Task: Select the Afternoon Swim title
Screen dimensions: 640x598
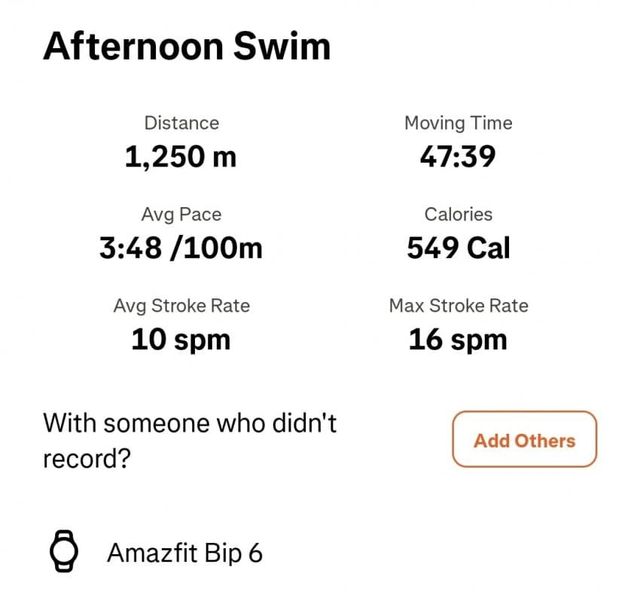Action: tap(187, 47)
